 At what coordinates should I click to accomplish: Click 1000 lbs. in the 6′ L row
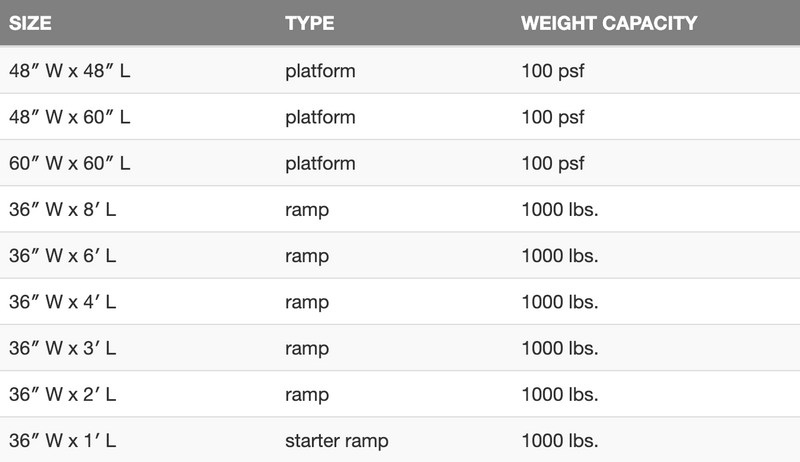pyautogui.click(x=560, y=255)
